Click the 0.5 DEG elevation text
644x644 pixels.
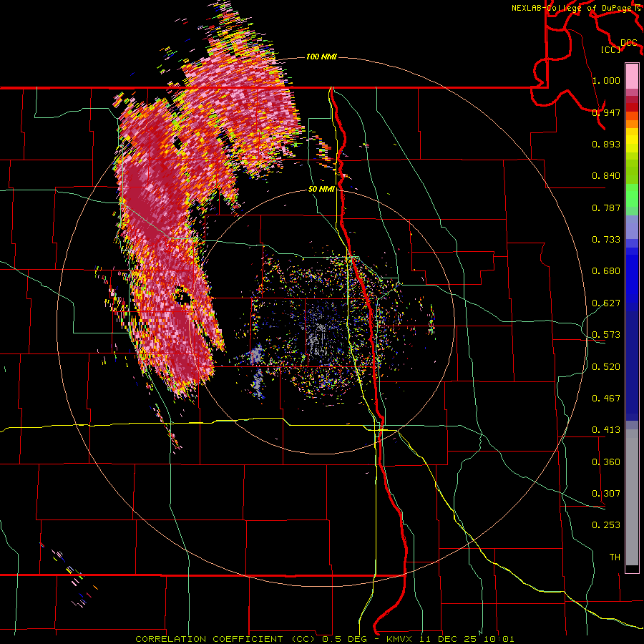point(344,639)
